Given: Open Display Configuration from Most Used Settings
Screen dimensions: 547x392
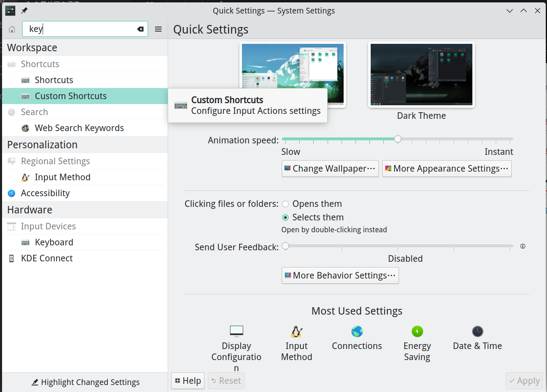Looking at the screenshot, I should [x=237, y=331].
